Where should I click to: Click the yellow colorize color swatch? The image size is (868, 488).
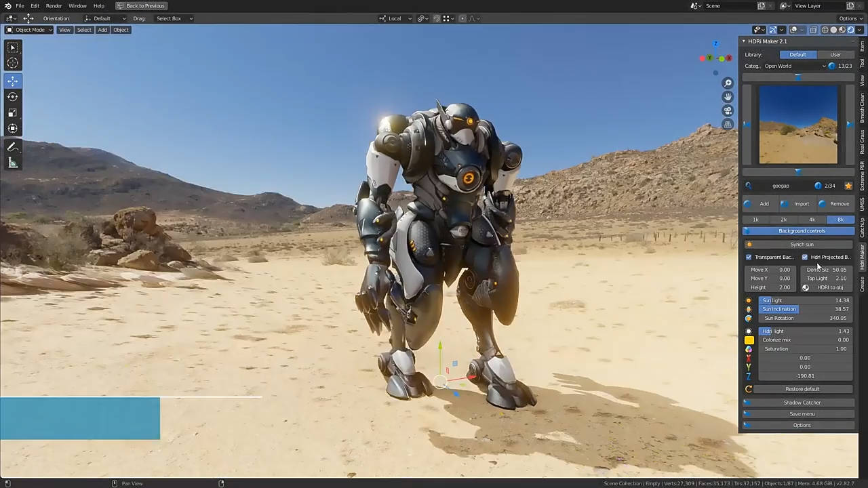point(749,340)
